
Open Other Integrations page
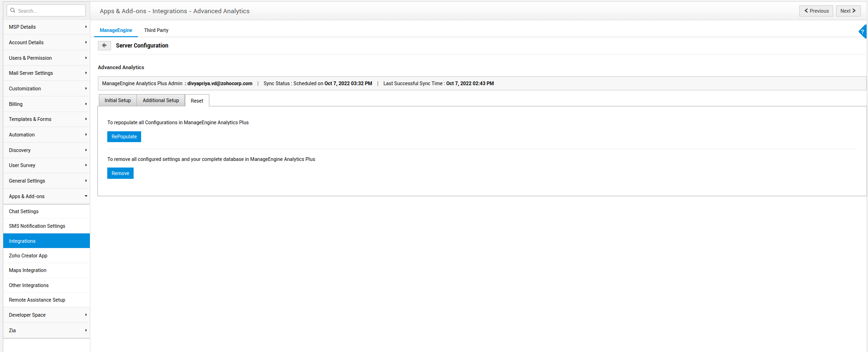(47, 285)
